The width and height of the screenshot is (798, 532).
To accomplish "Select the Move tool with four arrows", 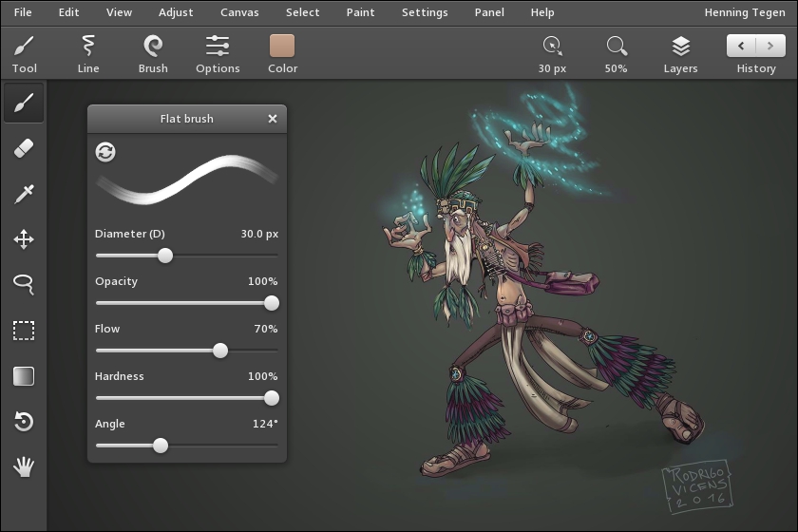I will pyautogui.click(x=24, y=239).
